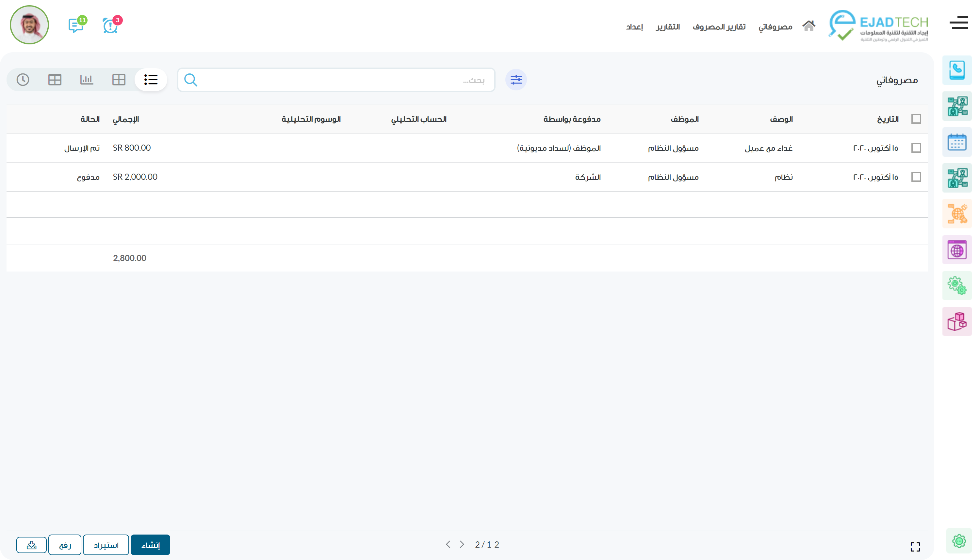Click the إنشاء create button
The height and width of the screenshot is (560, 980).
click(150, 545)
